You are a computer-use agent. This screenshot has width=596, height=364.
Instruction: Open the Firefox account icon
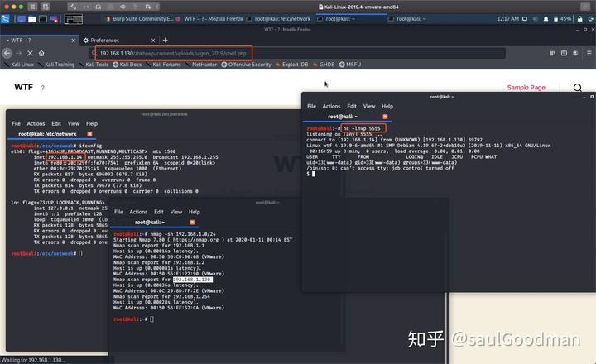click(575, 53)
